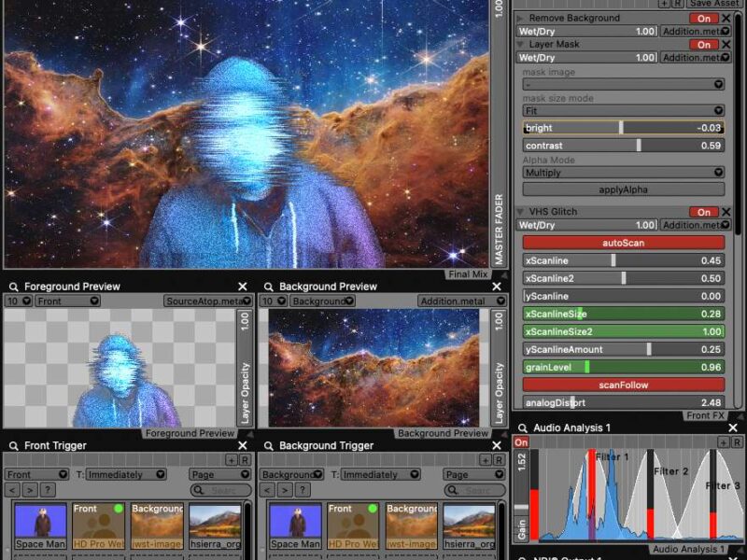Click the R icon in Background Trigger panel

498,460
